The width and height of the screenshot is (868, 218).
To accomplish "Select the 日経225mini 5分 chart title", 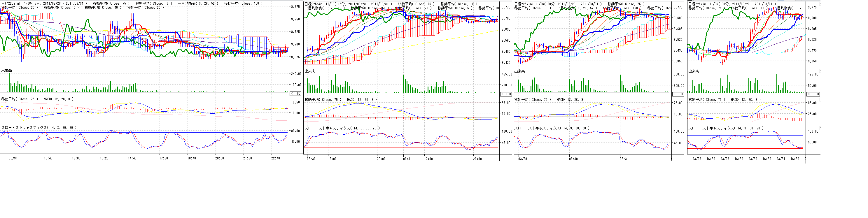I will pos(44,3).
